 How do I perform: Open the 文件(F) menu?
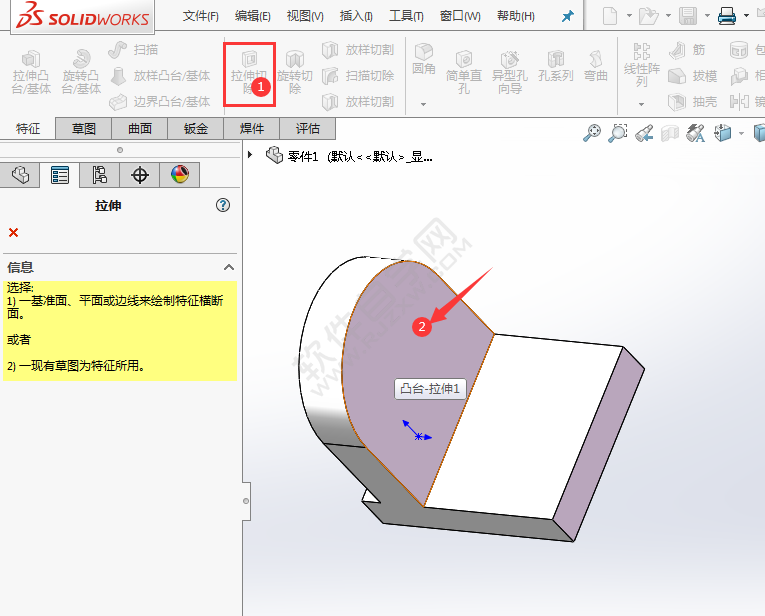201,16
